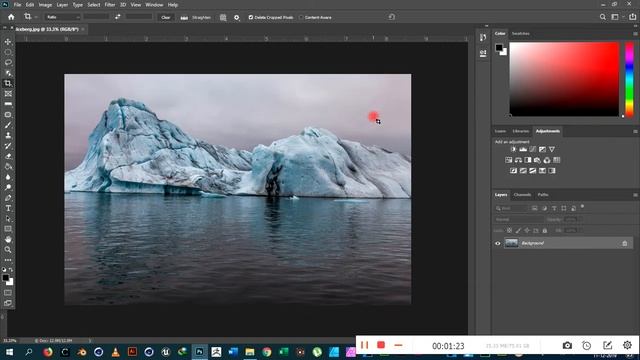Open the Color panel options menu
This screenshot has width=640, height=360.
pyautogui.click(x=635, y=33)
